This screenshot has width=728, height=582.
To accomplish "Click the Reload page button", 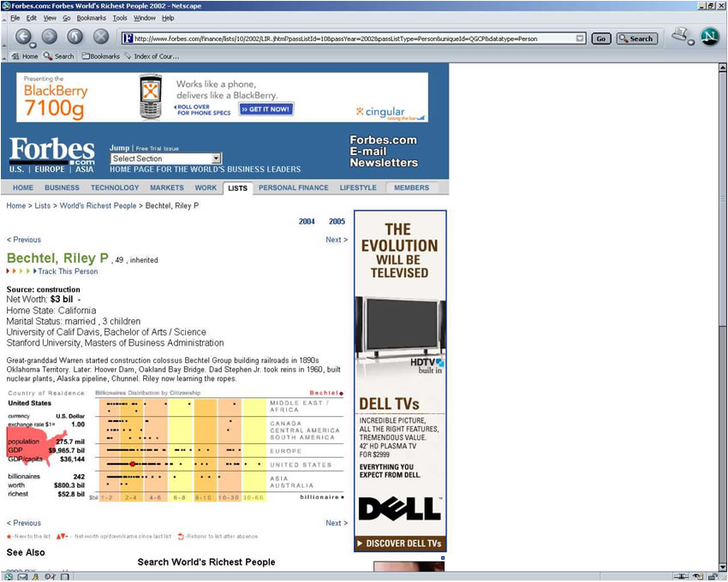I will point(75,36).
